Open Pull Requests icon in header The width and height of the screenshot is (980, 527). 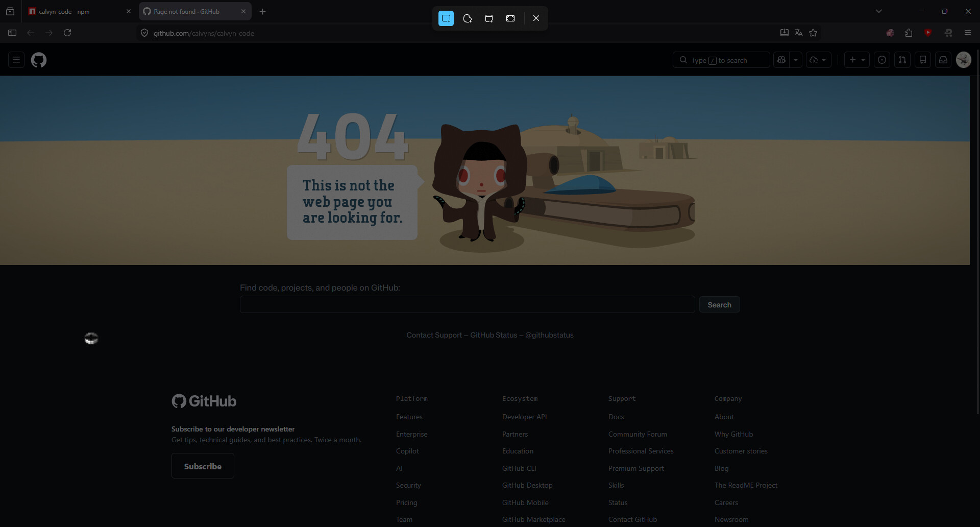[902, 60]
